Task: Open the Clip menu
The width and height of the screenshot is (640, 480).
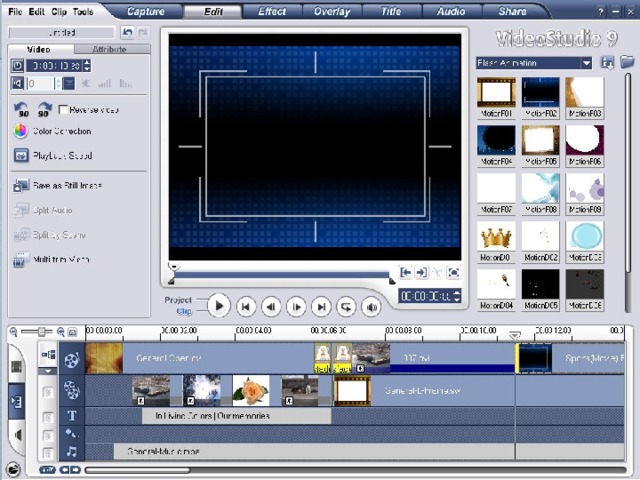Action: pos(59,12)
